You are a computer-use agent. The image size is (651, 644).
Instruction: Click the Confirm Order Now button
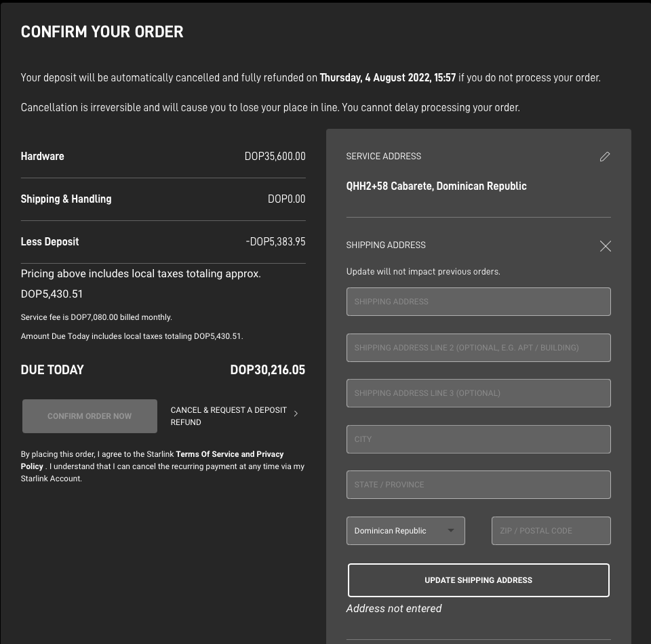pyautogui.click(x=90, y=416)
